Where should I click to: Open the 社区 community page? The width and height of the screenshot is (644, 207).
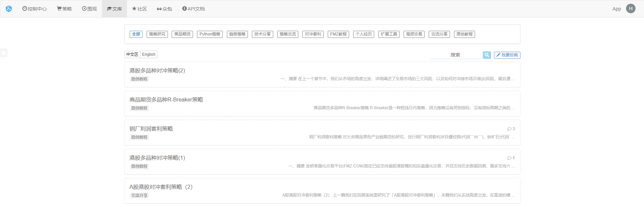pos(139,9)
